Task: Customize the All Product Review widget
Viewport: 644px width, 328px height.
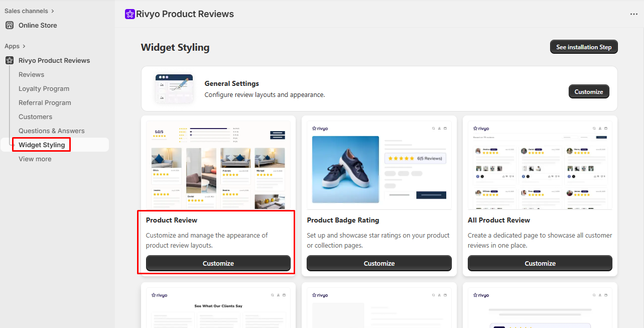Action: 540,263
